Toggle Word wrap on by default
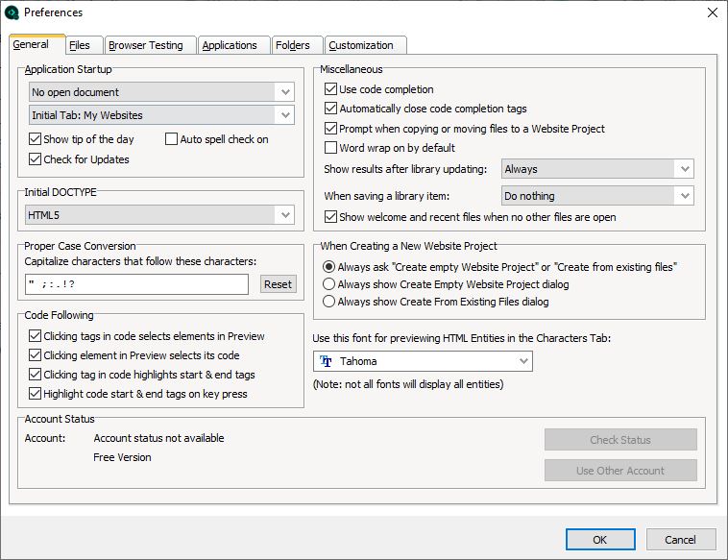Image resolution: width=728 pixels, height=560 pixels. 330,148
